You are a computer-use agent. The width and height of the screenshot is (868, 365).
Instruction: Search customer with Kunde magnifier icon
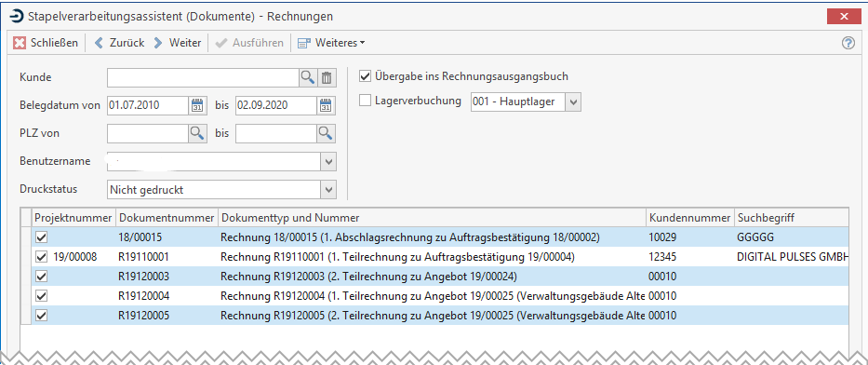click(307, 78)
